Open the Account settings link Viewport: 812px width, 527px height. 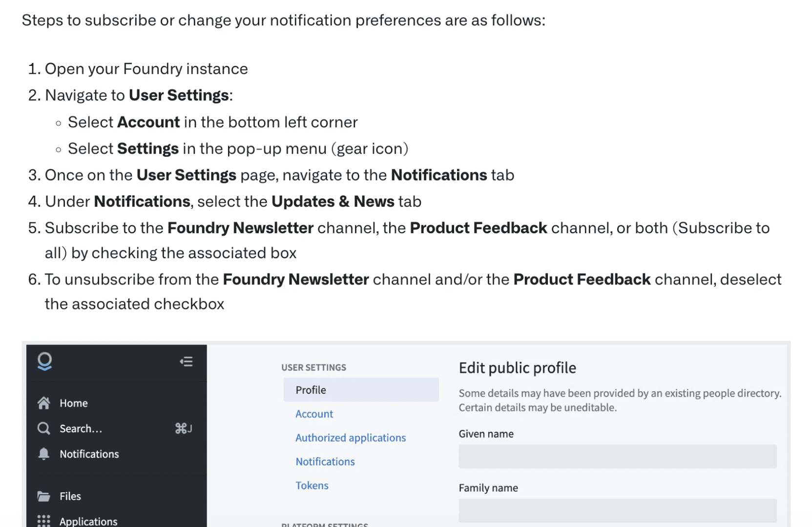coord(314,414)
